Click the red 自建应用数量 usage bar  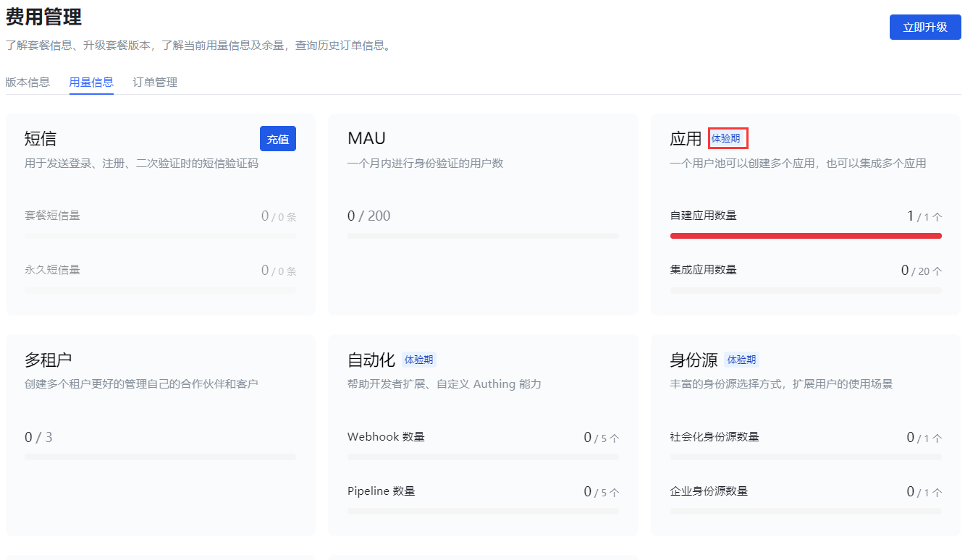[806, 236]
